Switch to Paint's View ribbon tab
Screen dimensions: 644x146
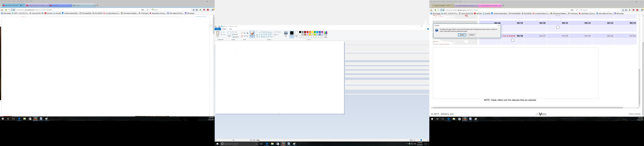tap(231, 29)
